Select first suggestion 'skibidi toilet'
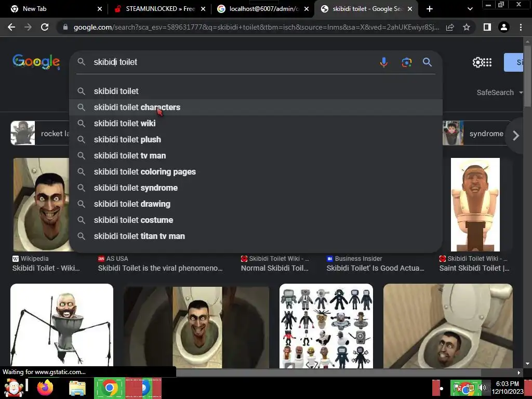532x399 pixels. (x=256, y=91)
